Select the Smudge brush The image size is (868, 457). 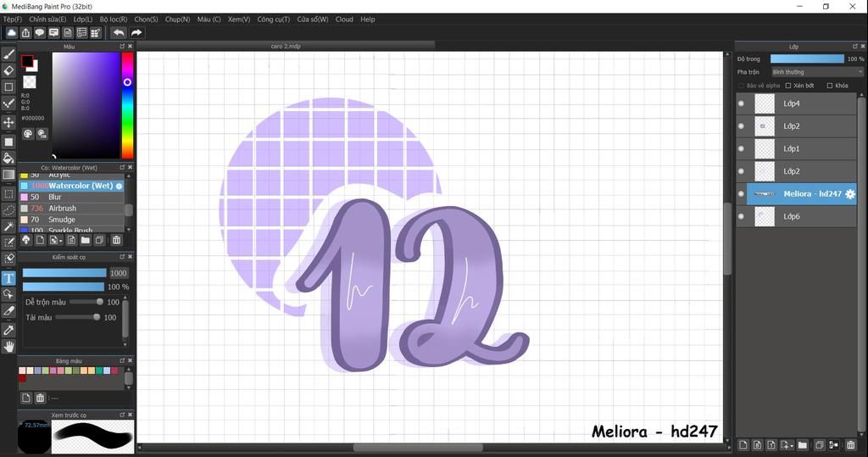(x=72, y=220)
